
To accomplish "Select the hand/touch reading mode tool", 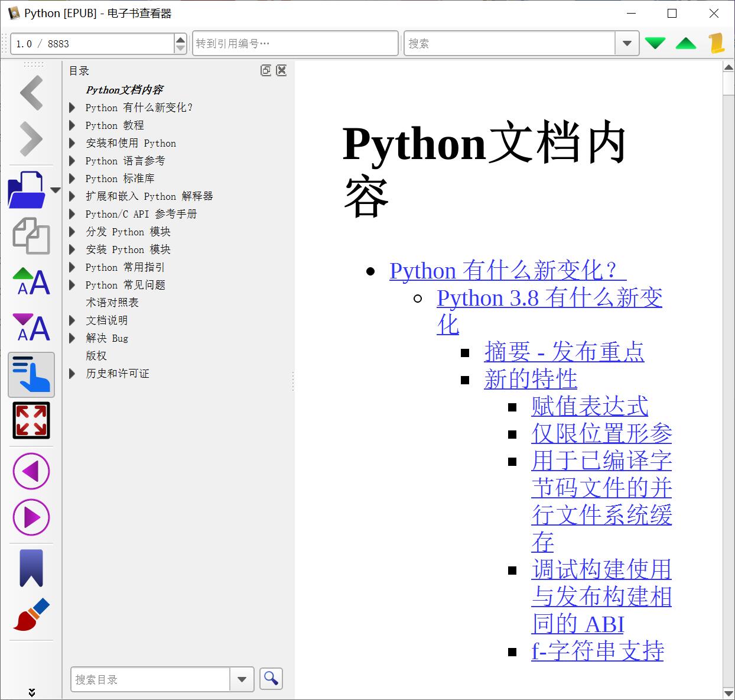I will point(31,375).
